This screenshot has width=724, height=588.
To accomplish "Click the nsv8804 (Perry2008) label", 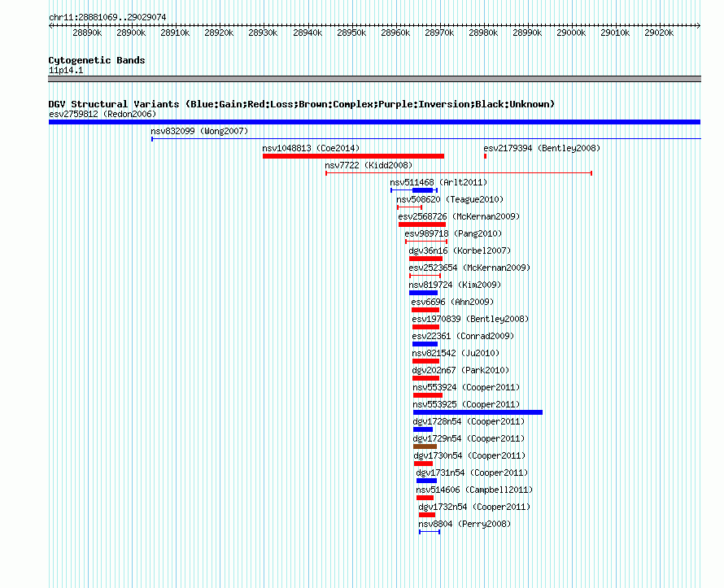I will [x=464, y=524].
